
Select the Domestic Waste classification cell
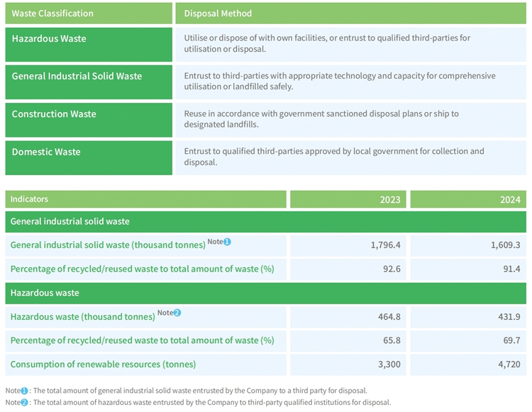89,157
